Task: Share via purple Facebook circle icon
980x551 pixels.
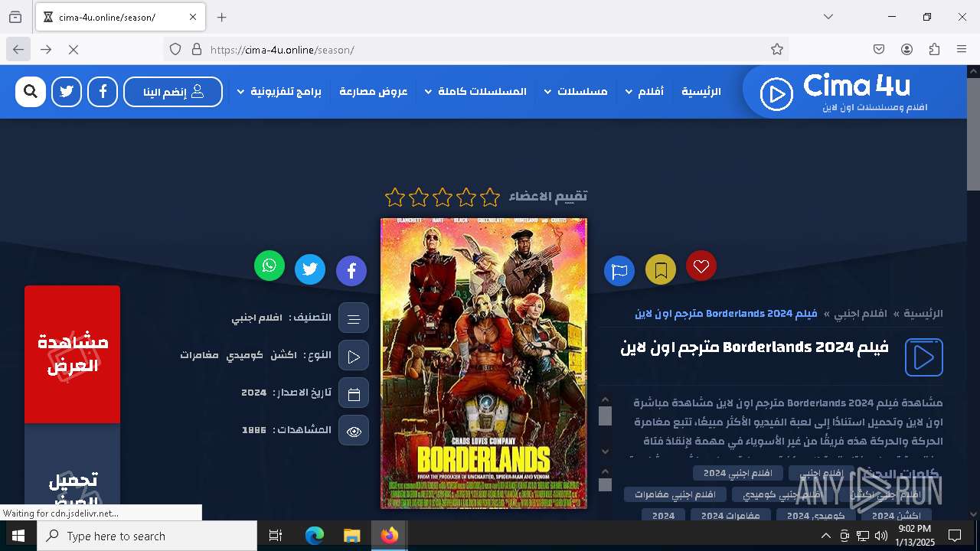Action: click(351, 271)
